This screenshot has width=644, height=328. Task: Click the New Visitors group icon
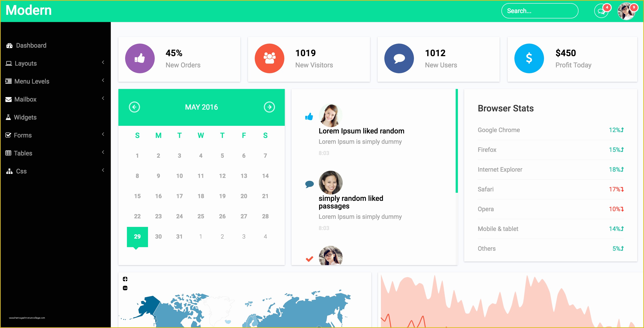point(270,57)
